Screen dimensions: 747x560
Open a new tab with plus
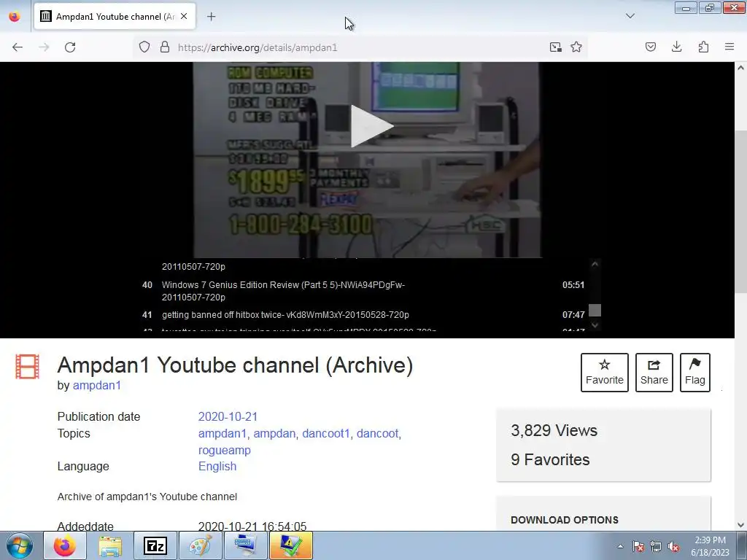pos(211,17)
